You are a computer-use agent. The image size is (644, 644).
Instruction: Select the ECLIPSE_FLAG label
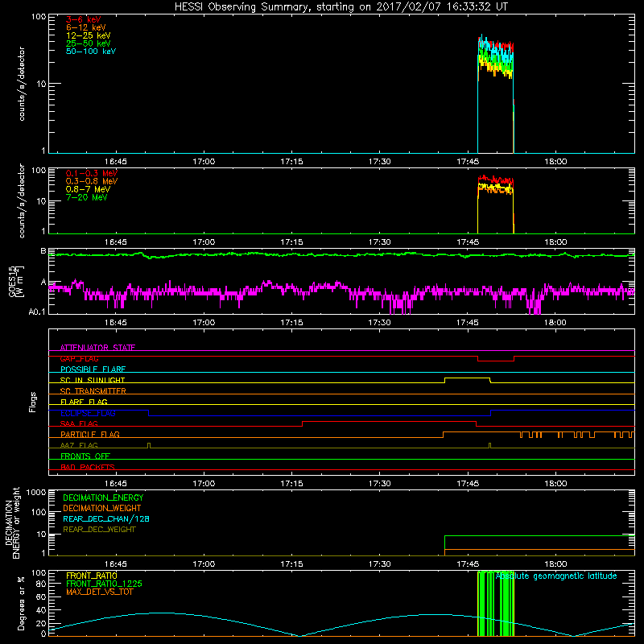coord(88,413)
